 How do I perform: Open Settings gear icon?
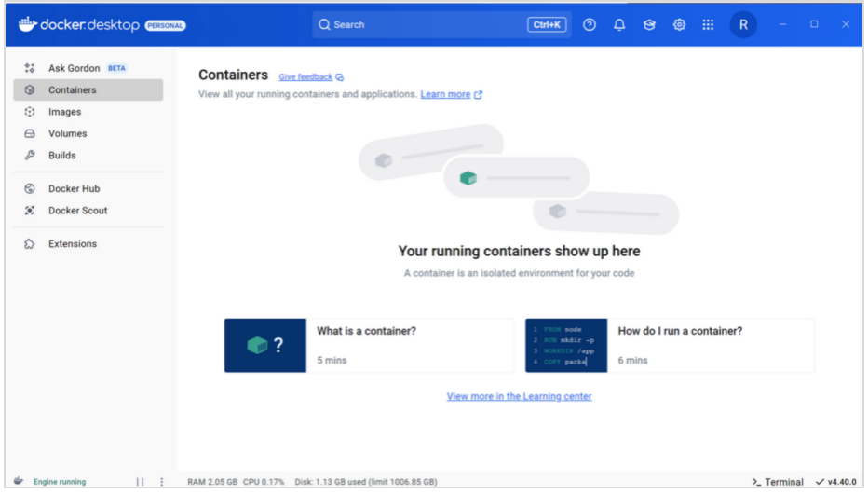679,25
